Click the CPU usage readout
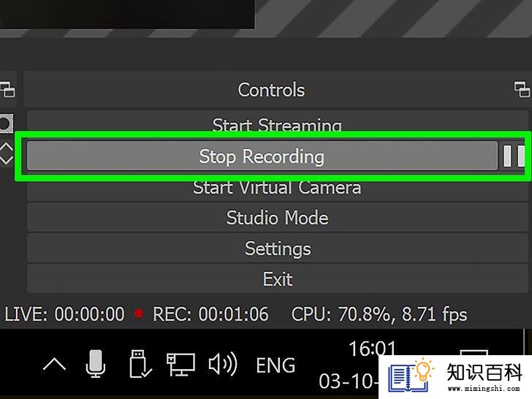This screenshot has height=399, width=532. pyautogui.click(x=379, y=315)
